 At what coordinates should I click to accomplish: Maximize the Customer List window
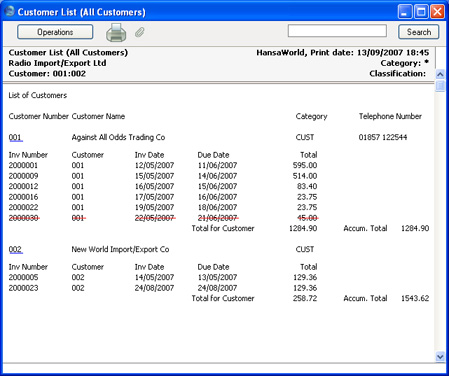[x=421, y=12]
